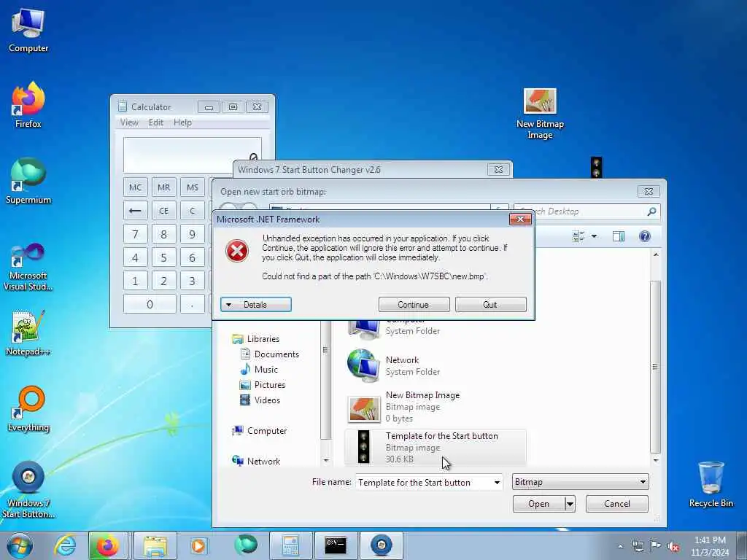Image resolution: width=747 pixels, height=560 pixels.
Task: Launch Firefox from the desktop shortcut
Action: click(28, 105)
